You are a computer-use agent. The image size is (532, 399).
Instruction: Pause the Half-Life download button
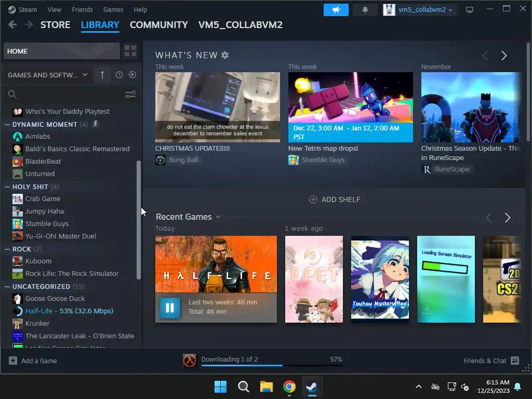[x=170, y=308]
